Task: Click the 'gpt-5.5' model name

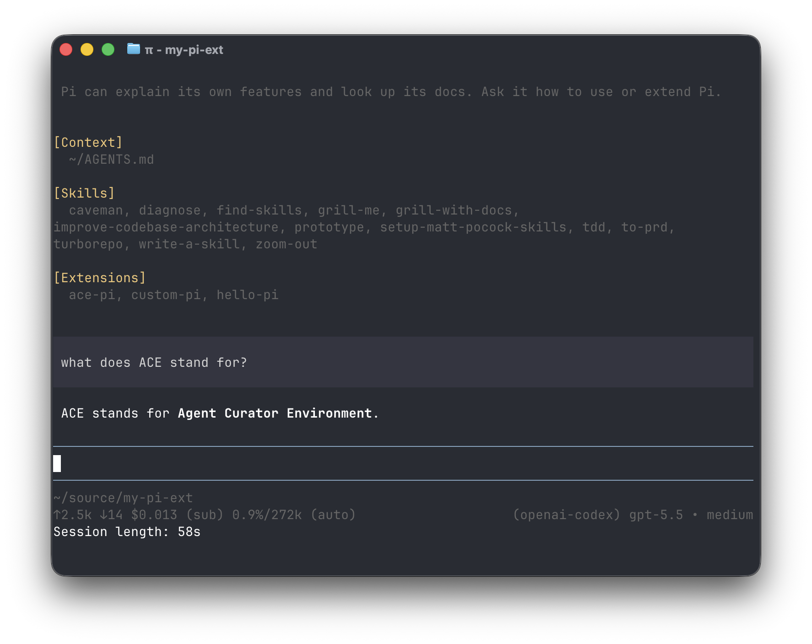Action: 656,515
